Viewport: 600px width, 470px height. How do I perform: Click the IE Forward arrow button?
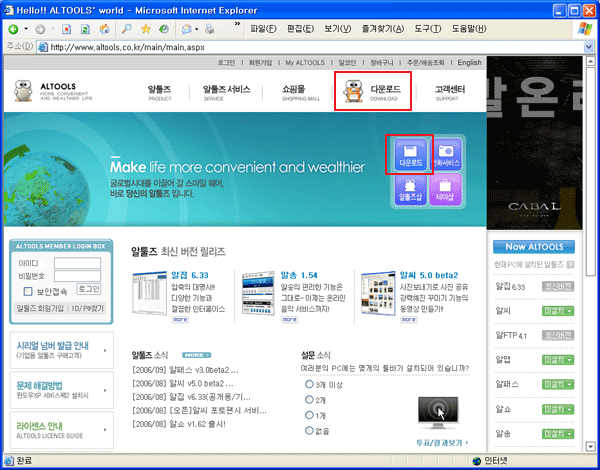[40, 29]
